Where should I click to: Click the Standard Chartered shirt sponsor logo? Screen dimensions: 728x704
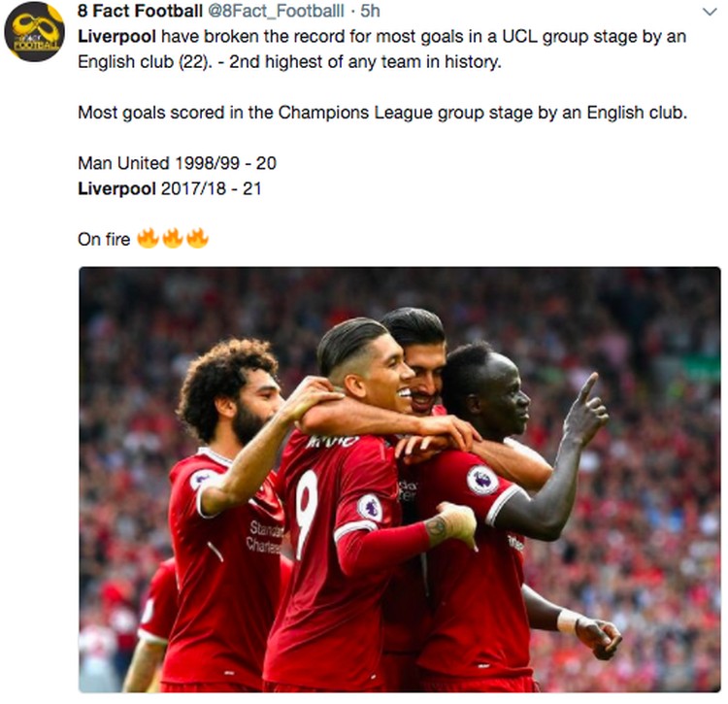(265, 537)
